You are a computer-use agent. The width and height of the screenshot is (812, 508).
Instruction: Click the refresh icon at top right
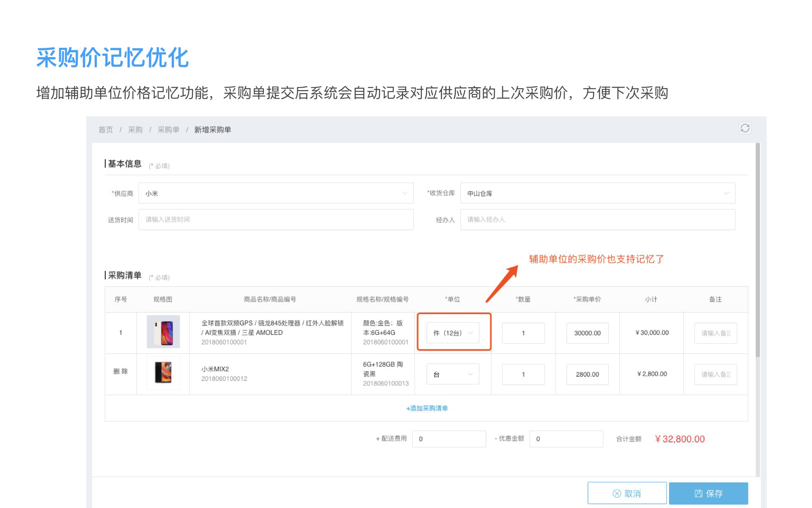745,128
